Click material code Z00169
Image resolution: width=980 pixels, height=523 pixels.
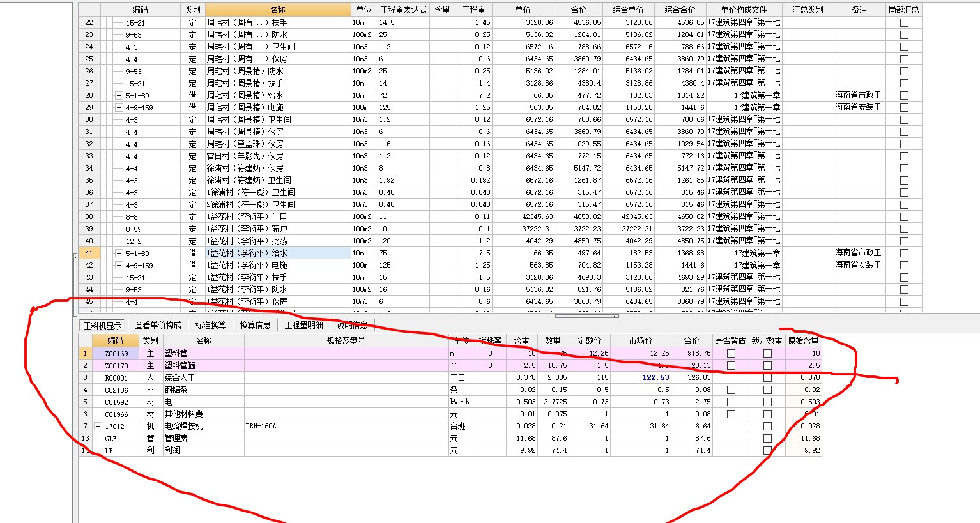[x=116, y=353]
